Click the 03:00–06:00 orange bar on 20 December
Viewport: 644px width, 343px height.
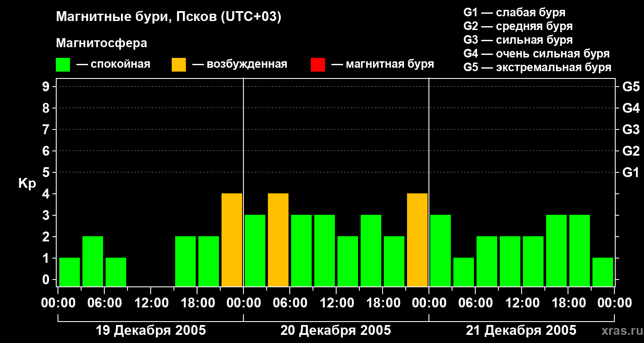coord(278,240)
